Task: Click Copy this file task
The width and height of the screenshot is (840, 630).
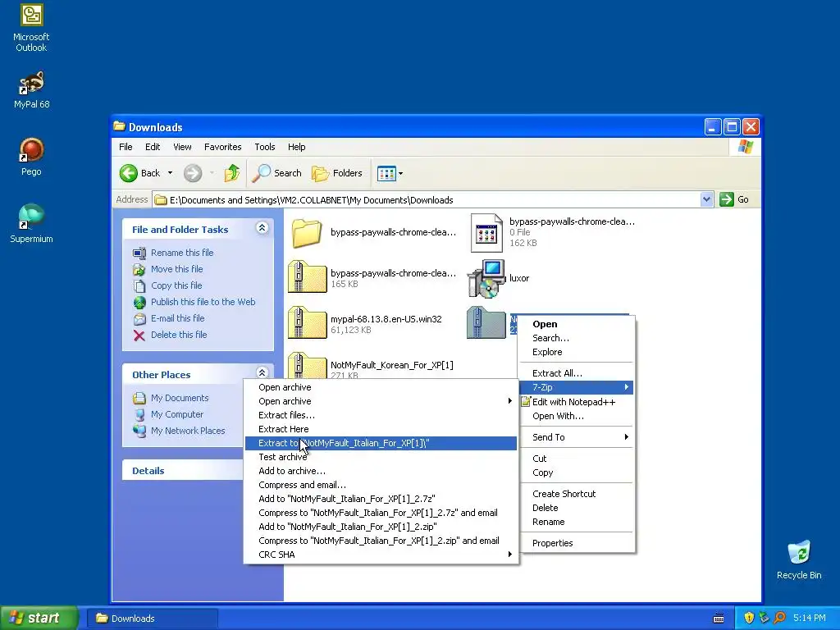Action: (x=176, y=285)
